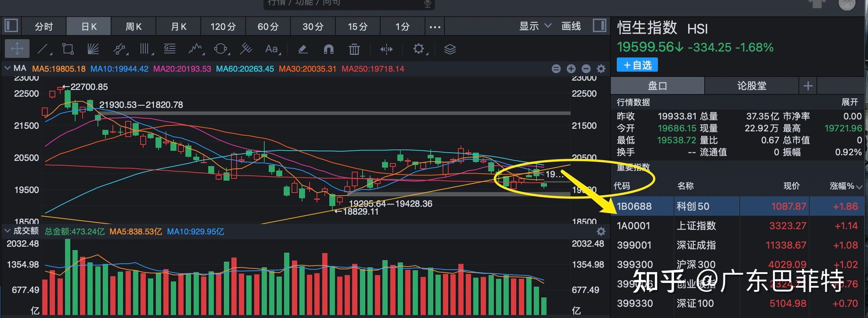
Task: Open 成交额 volume pane settings gear
Action: click(601, 231)
